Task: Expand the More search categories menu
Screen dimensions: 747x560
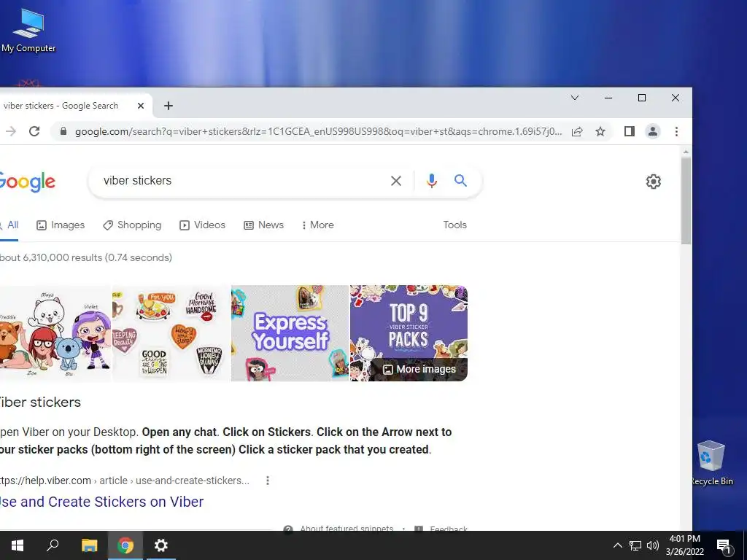Action: [x=317, y=225]
